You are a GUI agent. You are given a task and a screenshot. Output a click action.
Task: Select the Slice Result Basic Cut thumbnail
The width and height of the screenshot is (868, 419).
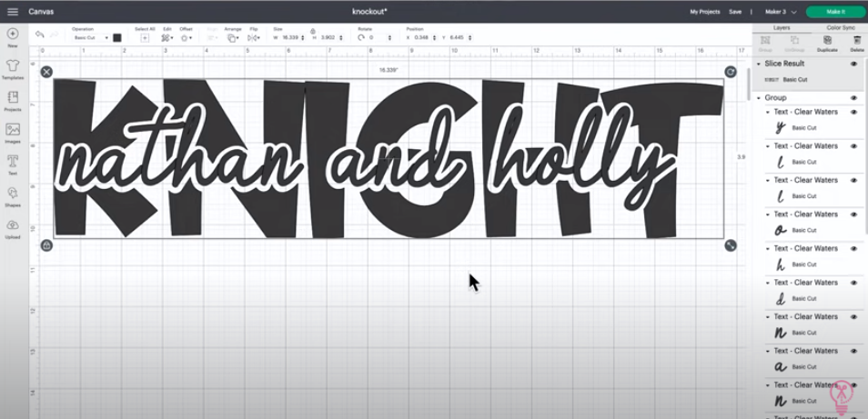tap(770, 80)
